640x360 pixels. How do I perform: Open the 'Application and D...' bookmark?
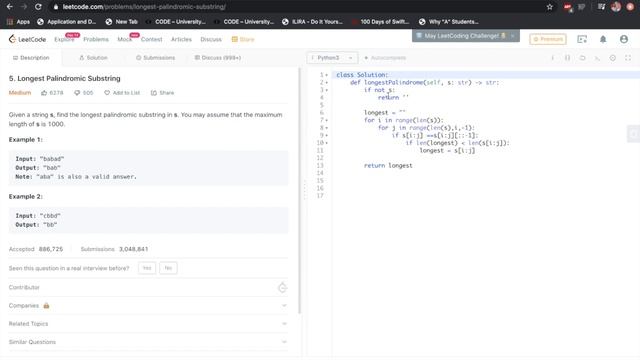(x=67, y=22)
